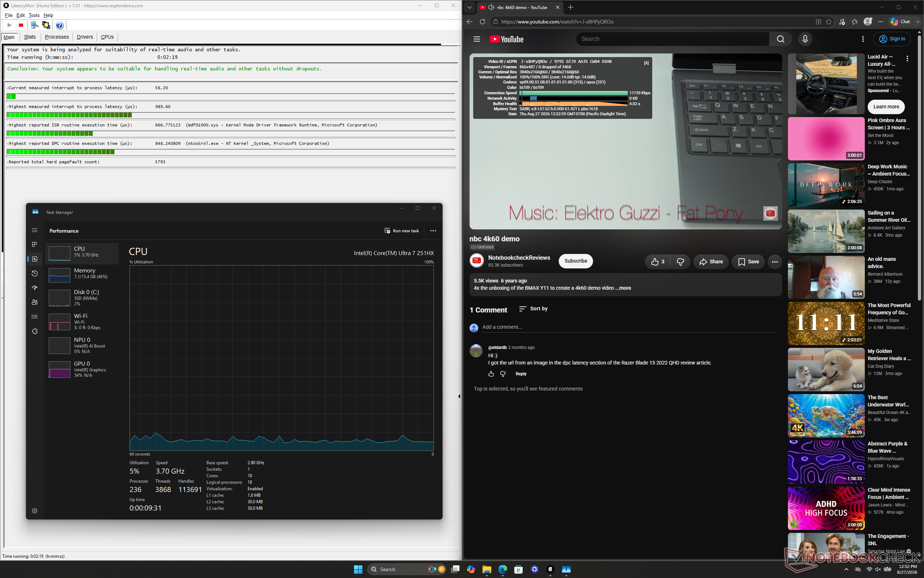The height and width of the screenshot is (578, 924).
Task: Open Task Manager's Processes sidebar icon
Action: click(35, 244)
